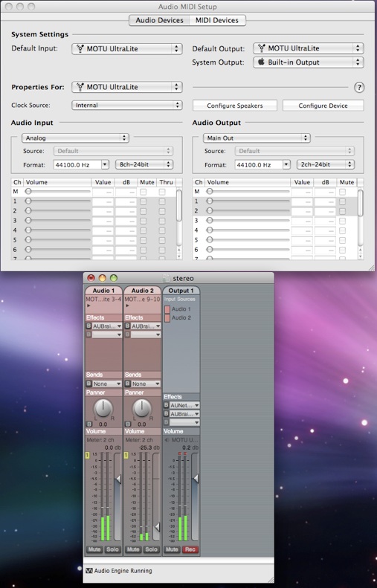This screenshot has height=588, width=377.
Task: Toggle bypass on Output 1 AUBrai effect
Action: tap(166, 414)
